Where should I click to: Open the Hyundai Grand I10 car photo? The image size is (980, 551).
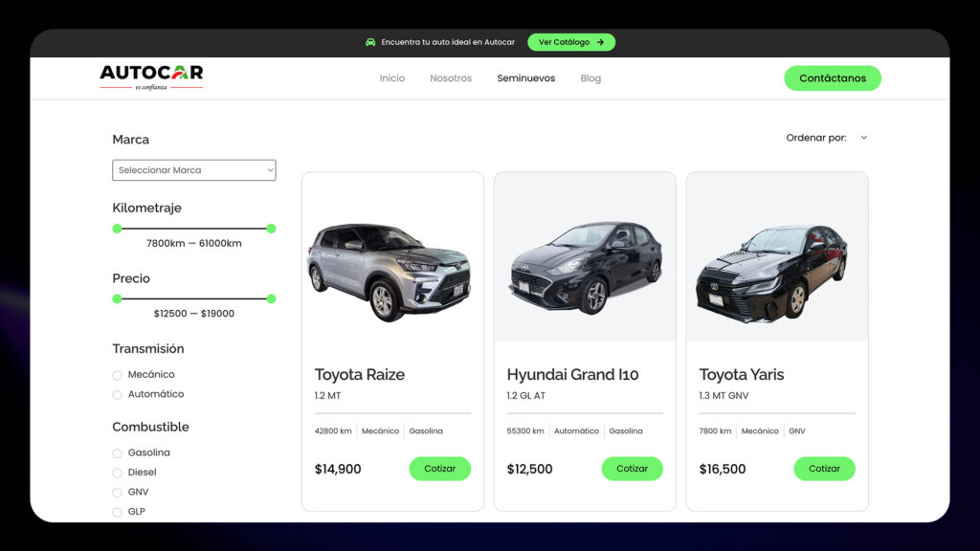(x=585, y=257)
